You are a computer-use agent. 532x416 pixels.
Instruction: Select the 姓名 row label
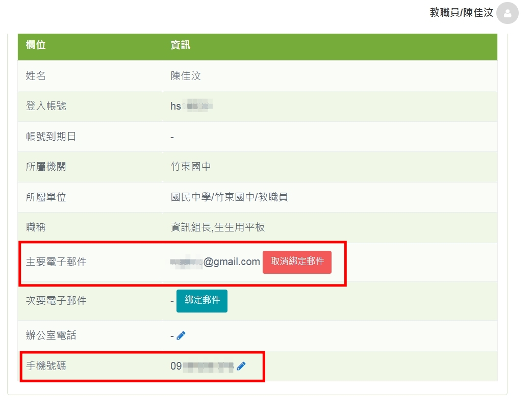point(36,76)
